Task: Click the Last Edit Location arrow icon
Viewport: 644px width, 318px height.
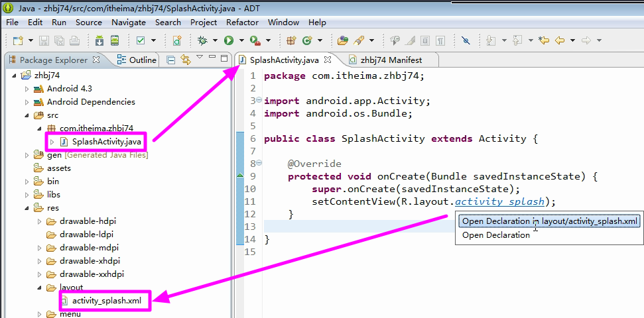Action: point(544,40)
